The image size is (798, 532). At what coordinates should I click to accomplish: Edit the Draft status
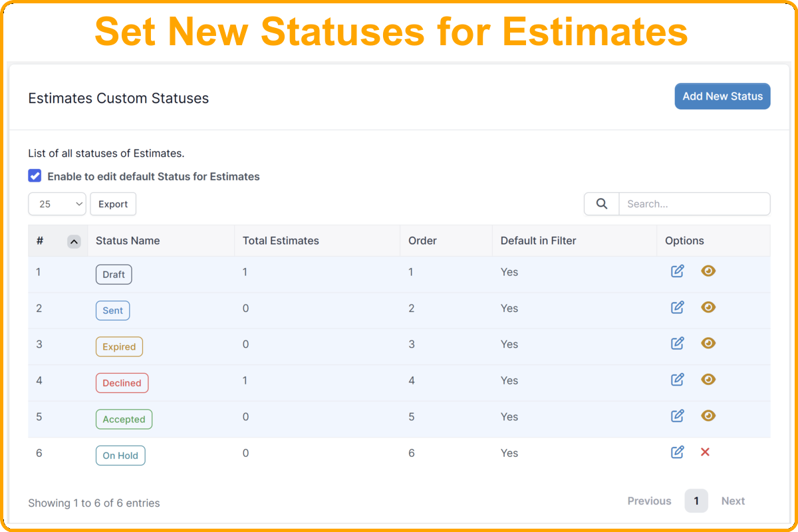pos(677,271)
